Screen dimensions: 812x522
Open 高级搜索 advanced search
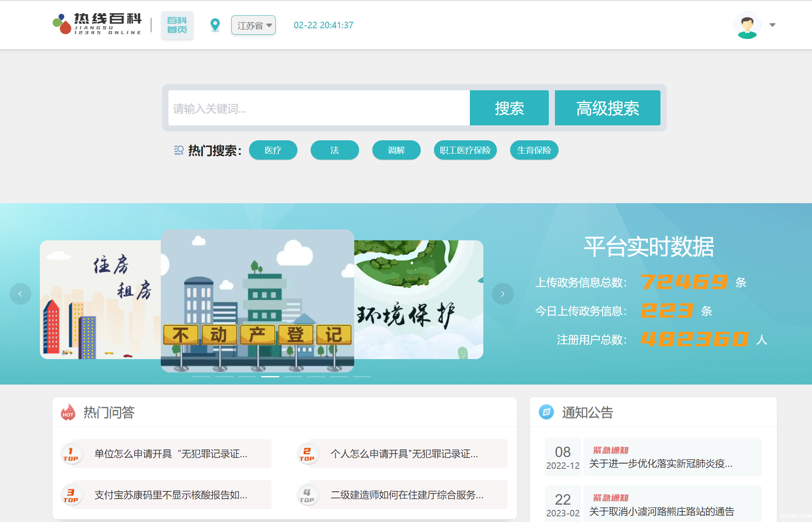pos(607,108)
